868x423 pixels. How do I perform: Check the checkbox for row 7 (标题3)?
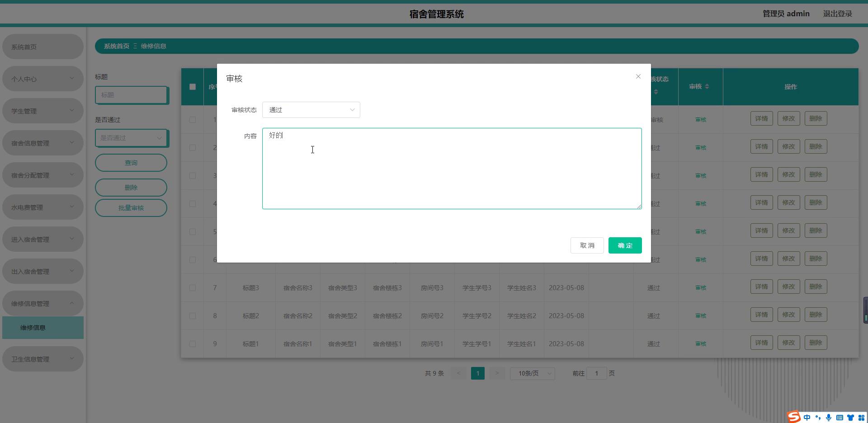click(x=193, y=288)
